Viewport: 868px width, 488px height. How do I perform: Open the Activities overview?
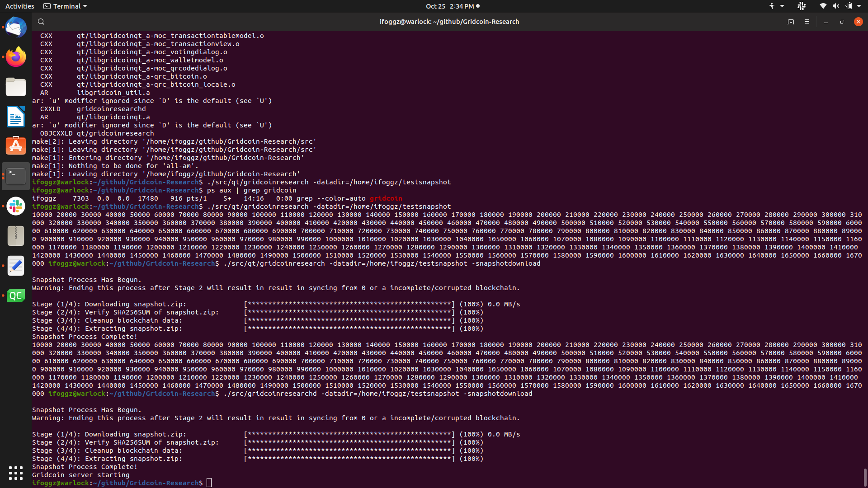tap(19, 6)
